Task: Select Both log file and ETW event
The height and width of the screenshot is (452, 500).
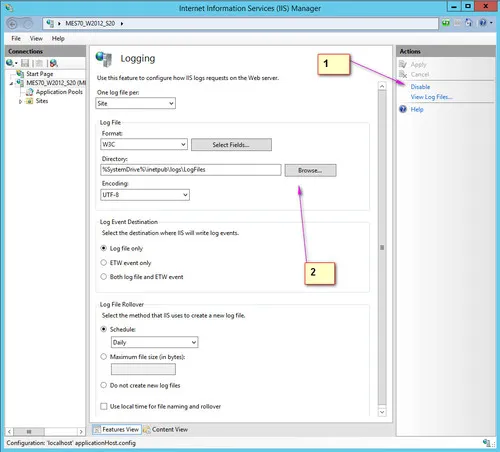Action: 104,277
